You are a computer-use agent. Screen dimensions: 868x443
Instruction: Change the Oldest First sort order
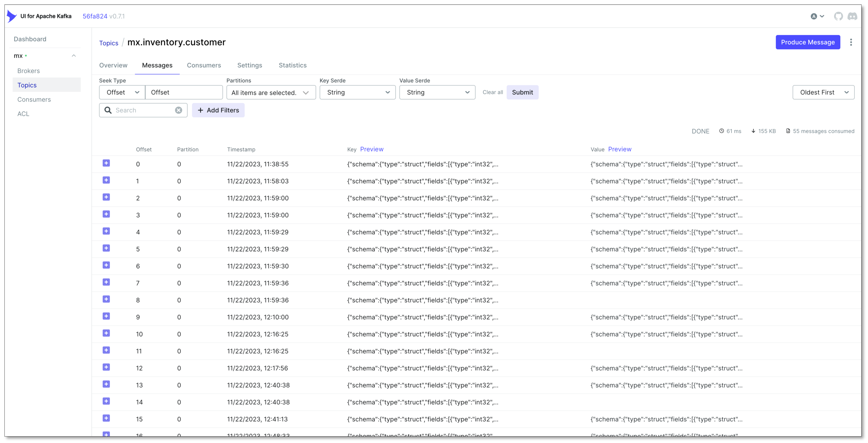coord(823,92)
